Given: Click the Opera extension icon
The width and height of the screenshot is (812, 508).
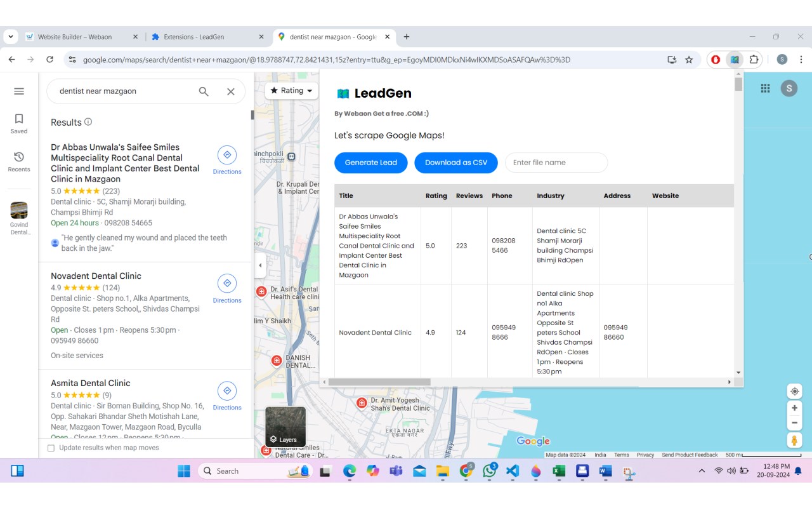Looking at the screenshot, I should click(x=716, y=60).
